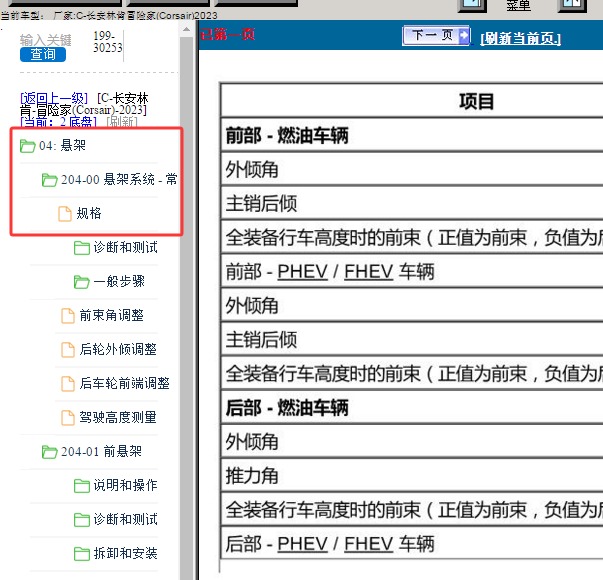Click the 已第一页 page indicator
Image resolution: width=603 pixels, height=580 pixels.
pyautogui.click(x=227, y=35)
